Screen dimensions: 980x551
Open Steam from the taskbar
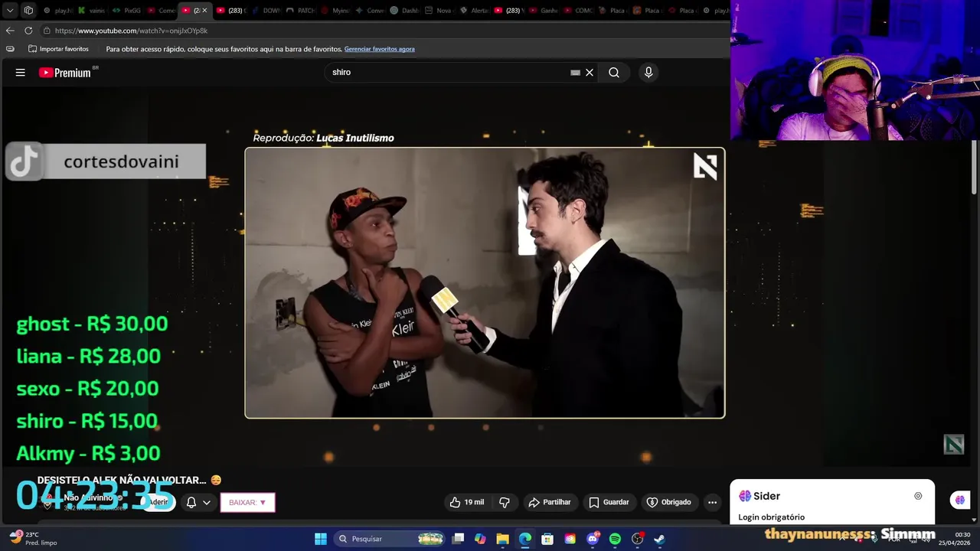[x=659, y=539]
